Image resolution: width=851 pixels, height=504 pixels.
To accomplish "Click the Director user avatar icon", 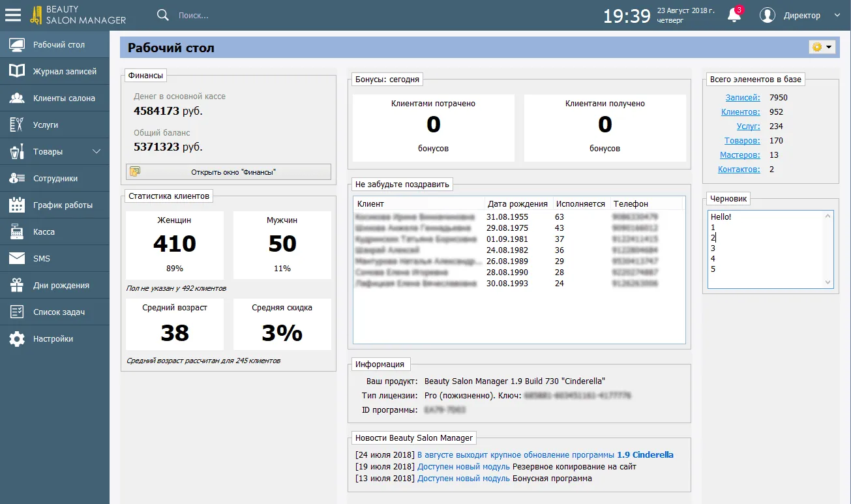I will pyautogui.click(x=768, y=15).
